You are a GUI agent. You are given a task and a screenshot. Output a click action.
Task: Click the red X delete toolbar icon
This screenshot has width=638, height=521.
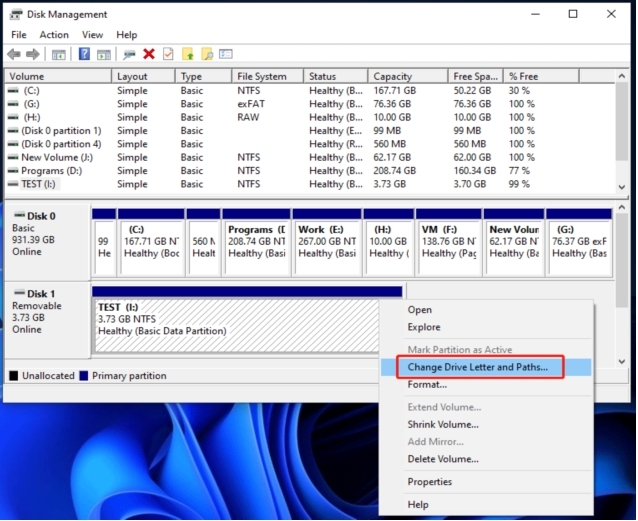[x=149, y=54]
